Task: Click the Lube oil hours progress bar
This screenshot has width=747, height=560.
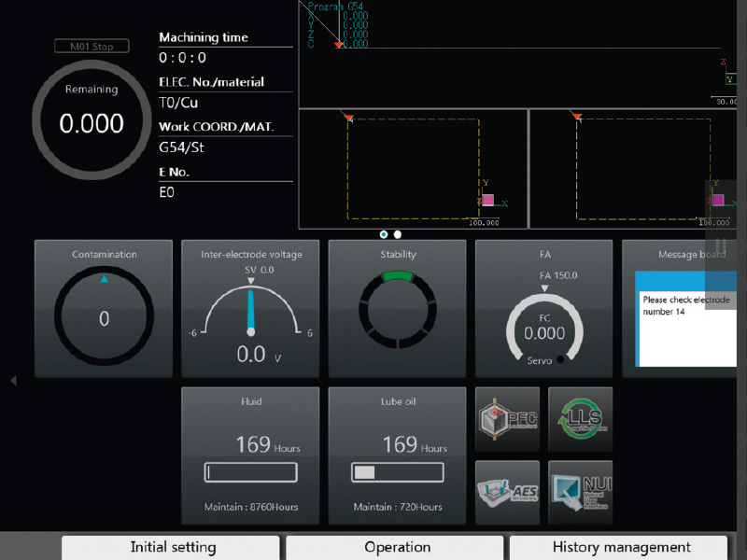Action: point(398,472)
